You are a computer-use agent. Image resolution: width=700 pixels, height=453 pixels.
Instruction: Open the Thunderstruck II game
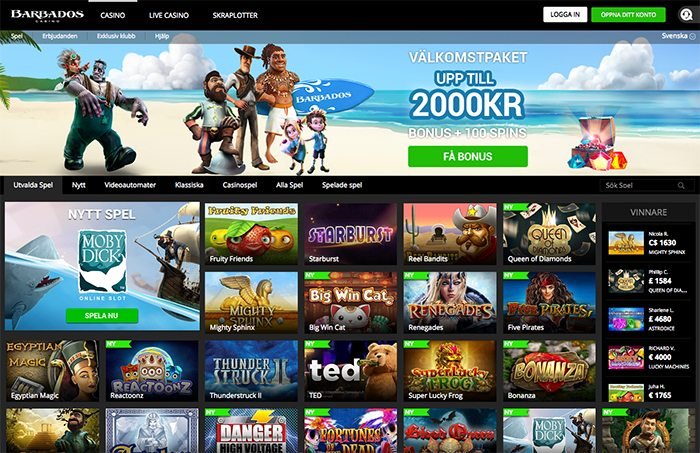(x=251, y=371)
